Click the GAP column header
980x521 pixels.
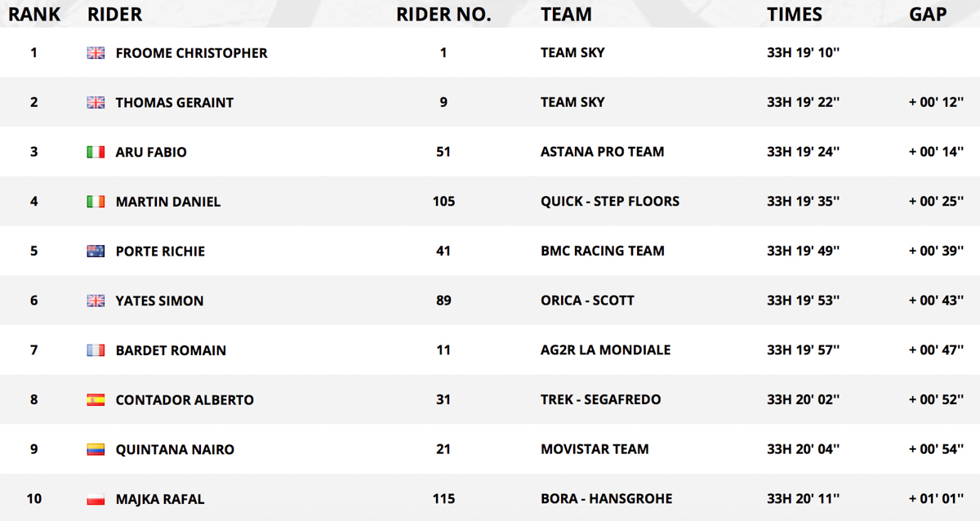(x=928, y=15)
